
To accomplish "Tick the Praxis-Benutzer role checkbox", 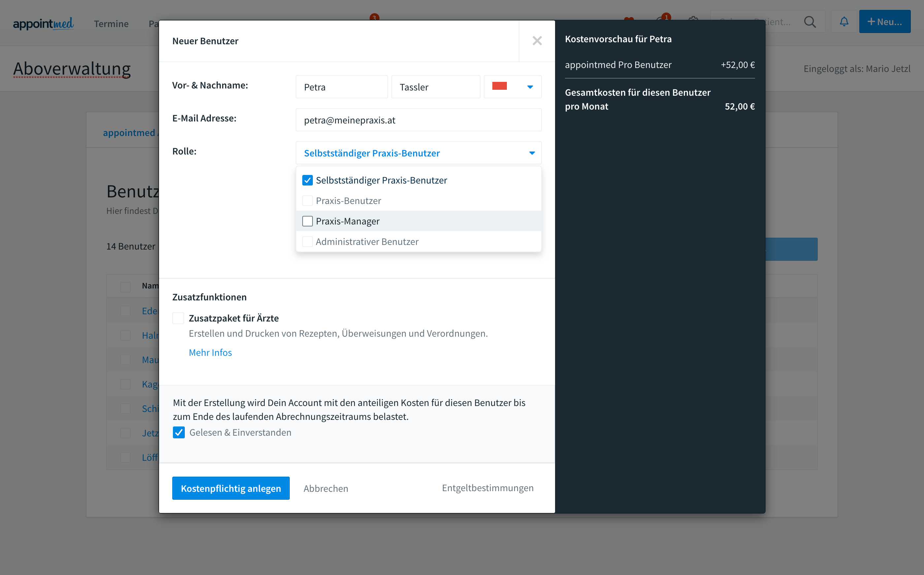I will 308,200.
